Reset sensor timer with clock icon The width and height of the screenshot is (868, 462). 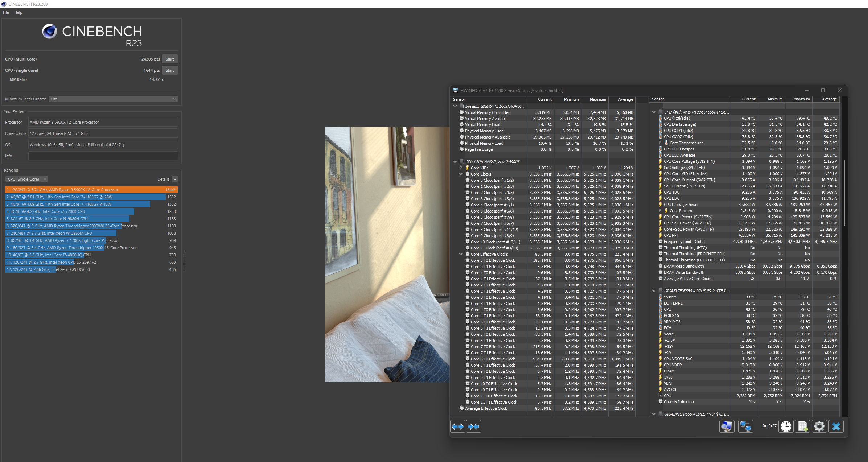(786, 426)
